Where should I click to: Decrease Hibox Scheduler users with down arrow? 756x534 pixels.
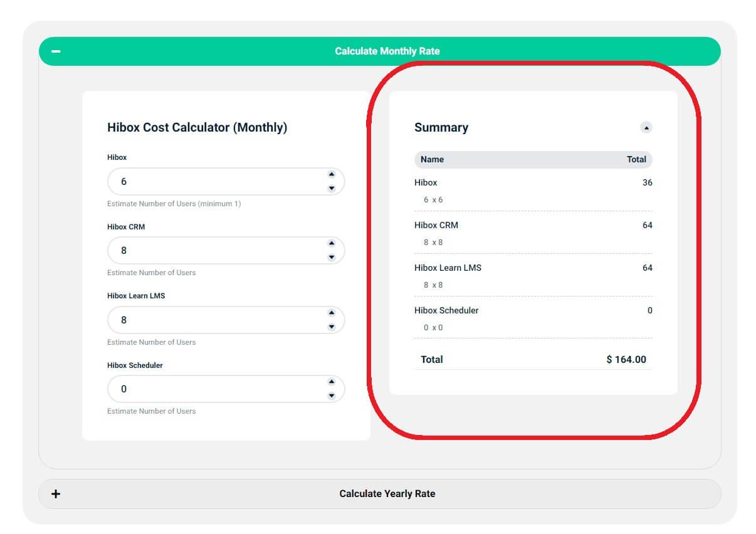[x=332, y=396]
